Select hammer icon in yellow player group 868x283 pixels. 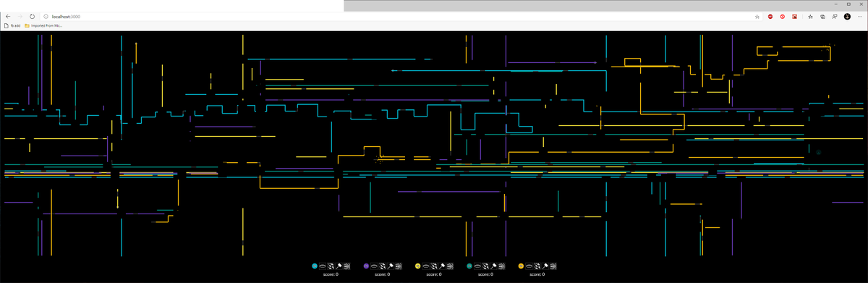tap(441, 266)
